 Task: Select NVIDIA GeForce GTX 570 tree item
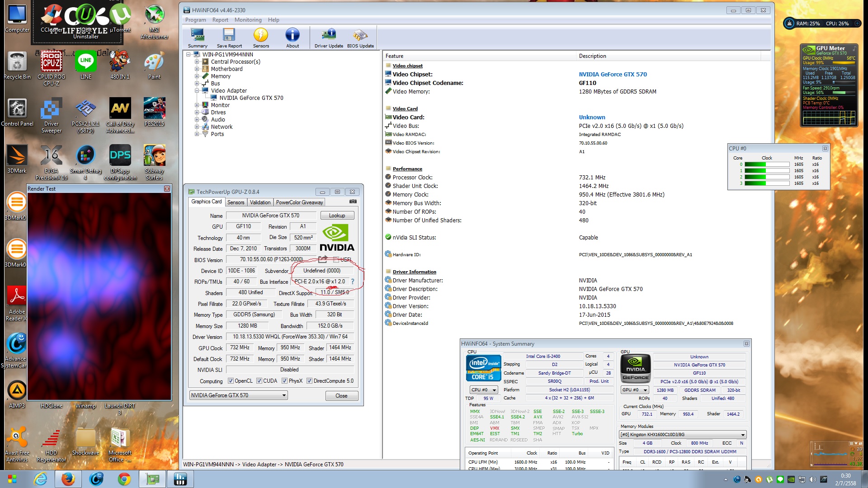coord(251,98)
